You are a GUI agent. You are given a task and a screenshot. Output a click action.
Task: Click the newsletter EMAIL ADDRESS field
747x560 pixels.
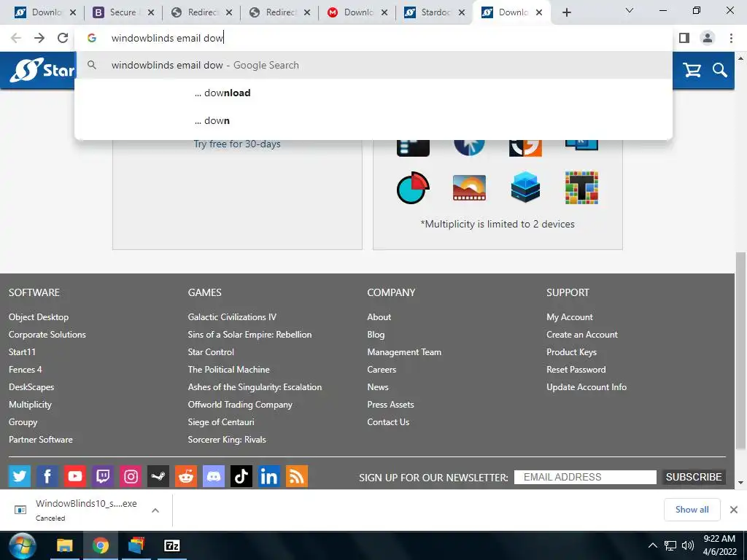585,477
